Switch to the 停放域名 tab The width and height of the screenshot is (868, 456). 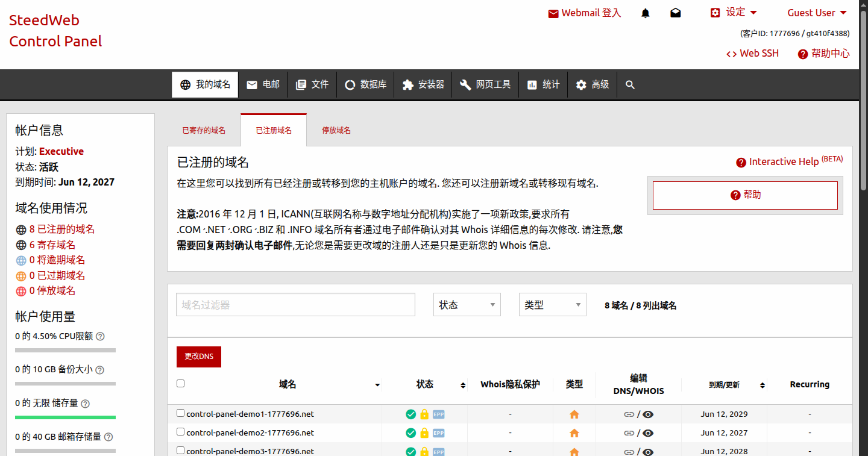(336, 130)
